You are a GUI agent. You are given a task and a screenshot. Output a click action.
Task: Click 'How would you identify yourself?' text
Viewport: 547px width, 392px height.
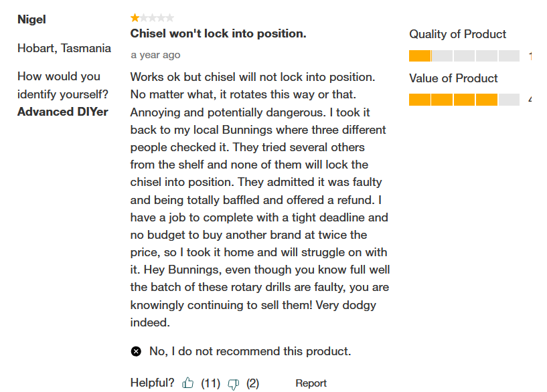62,85
